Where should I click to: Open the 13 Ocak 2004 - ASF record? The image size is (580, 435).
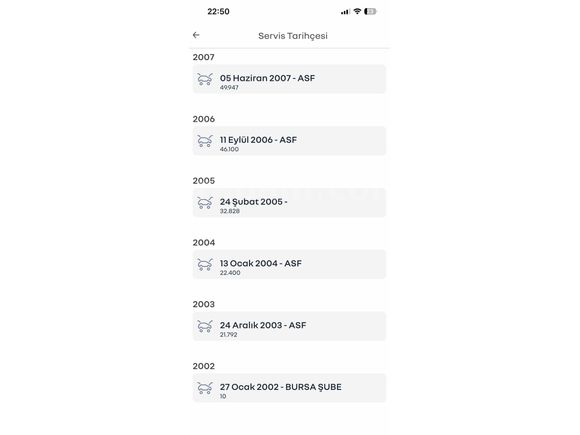tap(289, 264)
